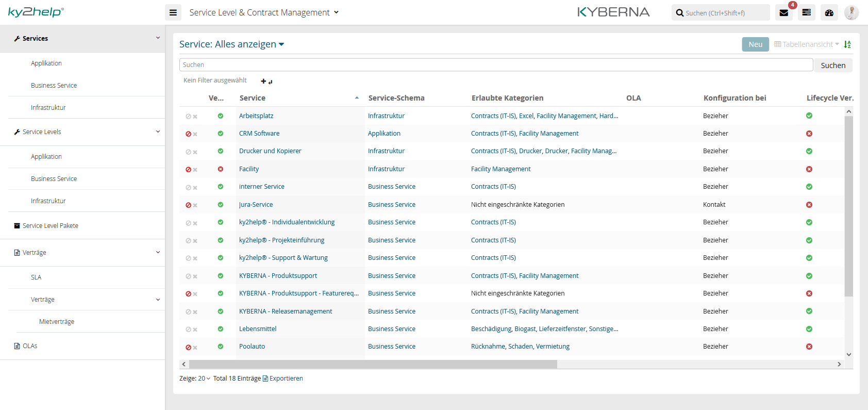Open the user profile avatar
Viewport: 868px width, 410px height.
(x=852, y=12)
